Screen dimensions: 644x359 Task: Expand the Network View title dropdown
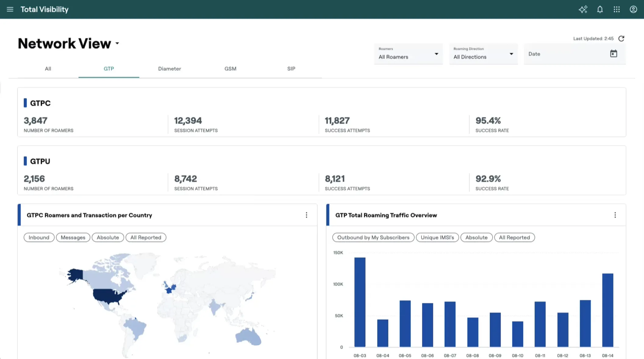pos(117,44)
